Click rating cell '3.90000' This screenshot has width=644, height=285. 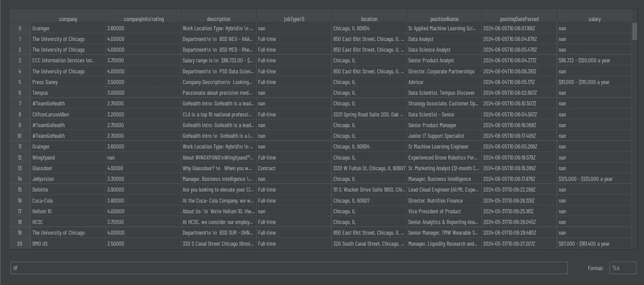(x=143, y=190)
